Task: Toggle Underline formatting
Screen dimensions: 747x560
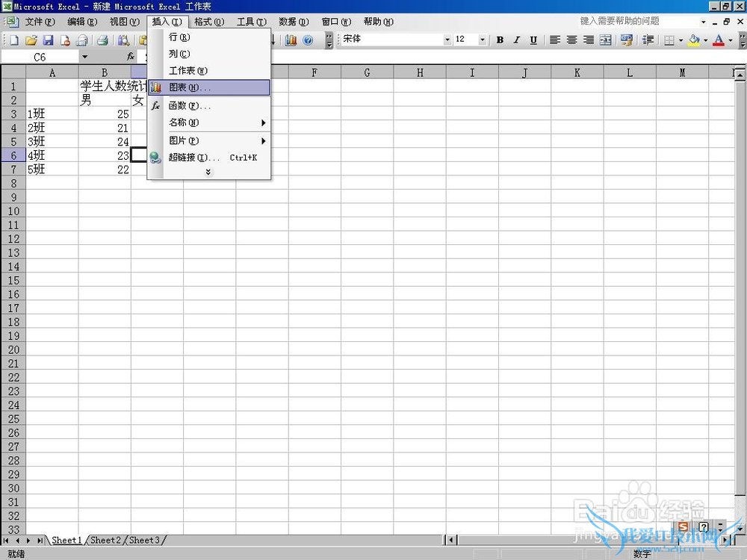Action: click(533, 40)
